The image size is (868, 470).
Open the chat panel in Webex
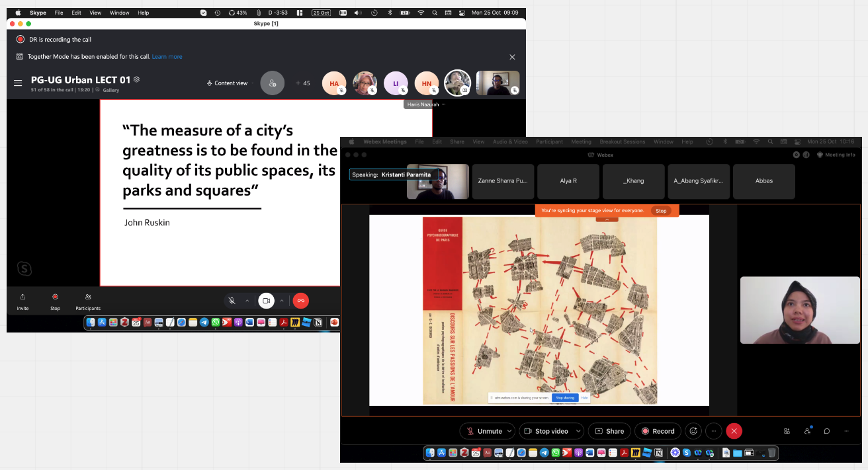(x=826, y=431)
